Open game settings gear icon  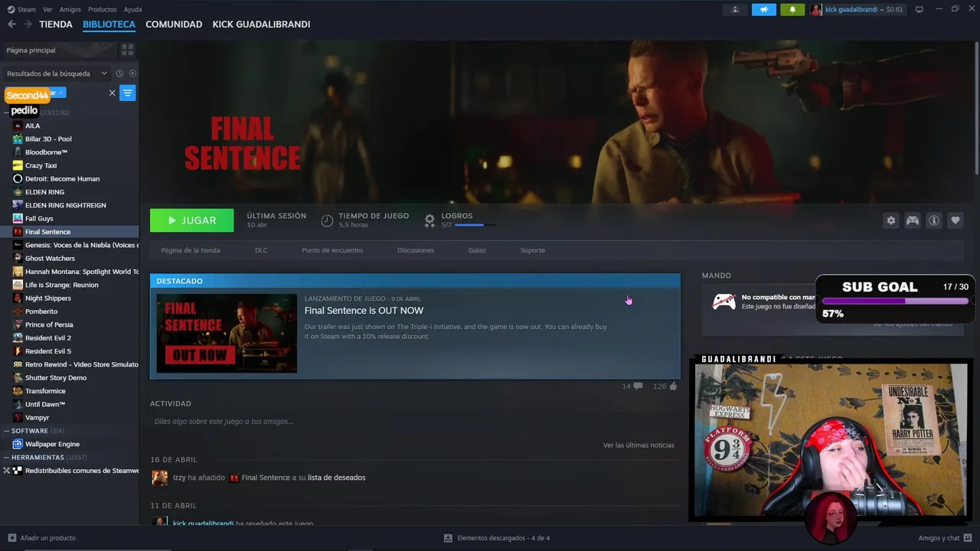click(x=890, y=220)
